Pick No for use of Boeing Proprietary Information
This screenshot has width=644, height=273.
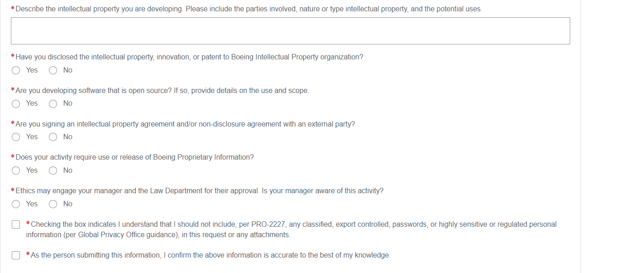pyautogui.click(x=53, y=171)
